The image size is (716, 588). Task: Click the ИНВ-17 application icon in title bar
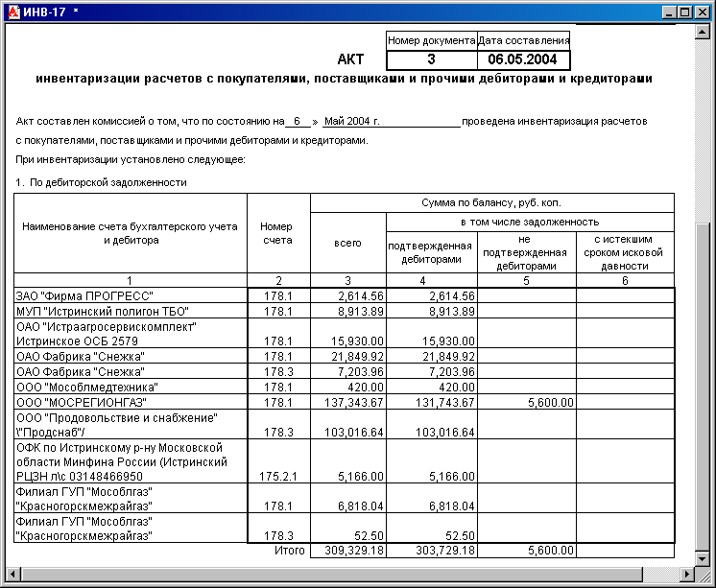point(14,12)
